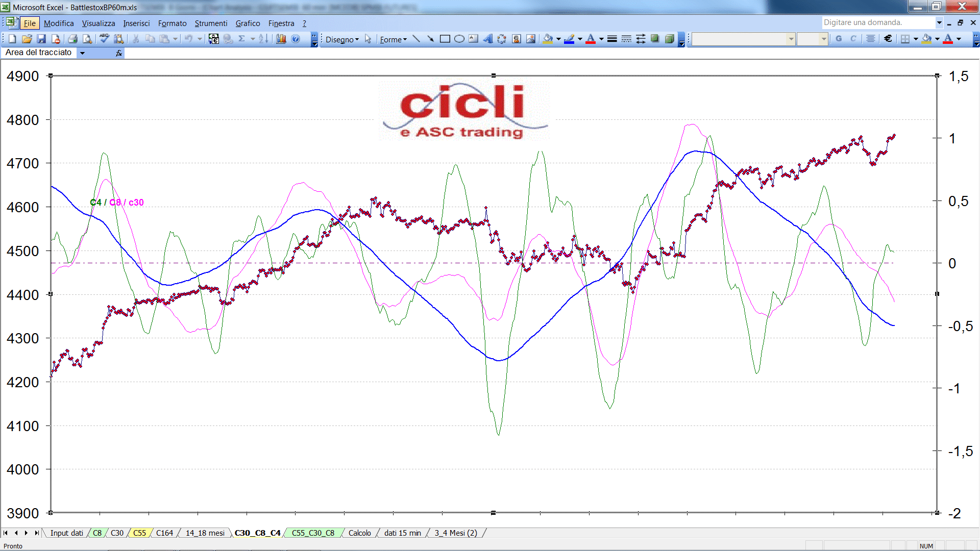
Task: Click the last sheet navigation arrow
Action: (x=36, y=533)
